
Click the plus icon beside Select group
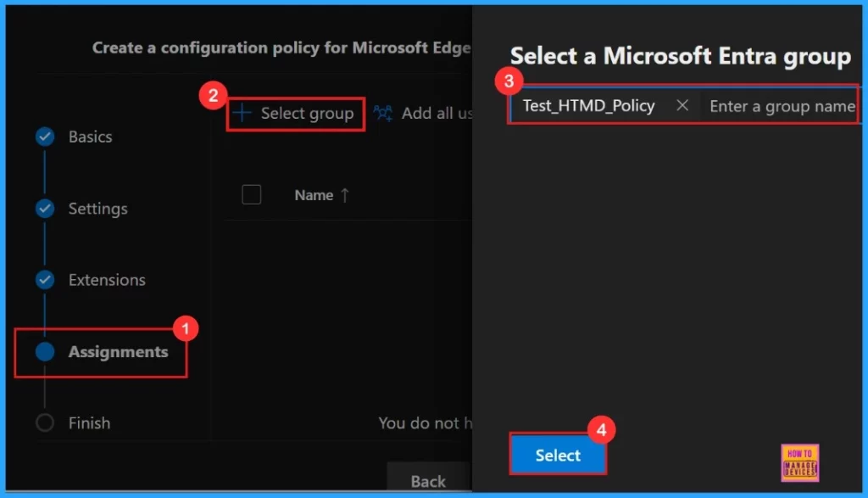pyautogui.click(x=242, y=113)
